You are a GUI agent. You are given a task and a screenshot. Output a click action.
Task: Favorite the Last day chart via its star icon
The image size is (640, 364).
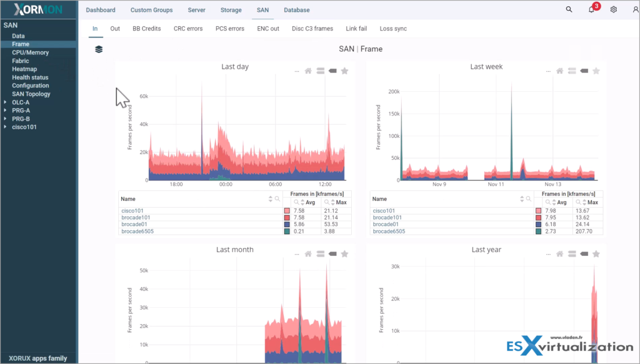[344, 71]
